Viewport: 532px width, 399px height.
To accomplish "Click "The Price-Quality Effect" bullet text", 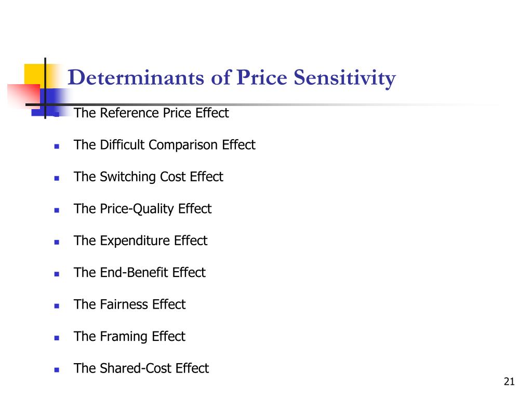I will point(142,209).
